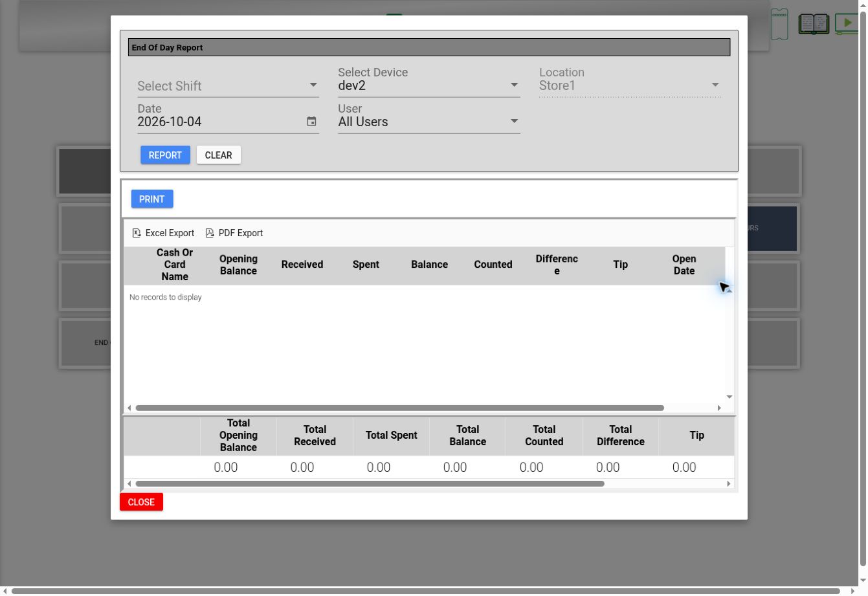
Task: Click the totals grid horizontal scrollbar thumb
Action: [370, 483]
